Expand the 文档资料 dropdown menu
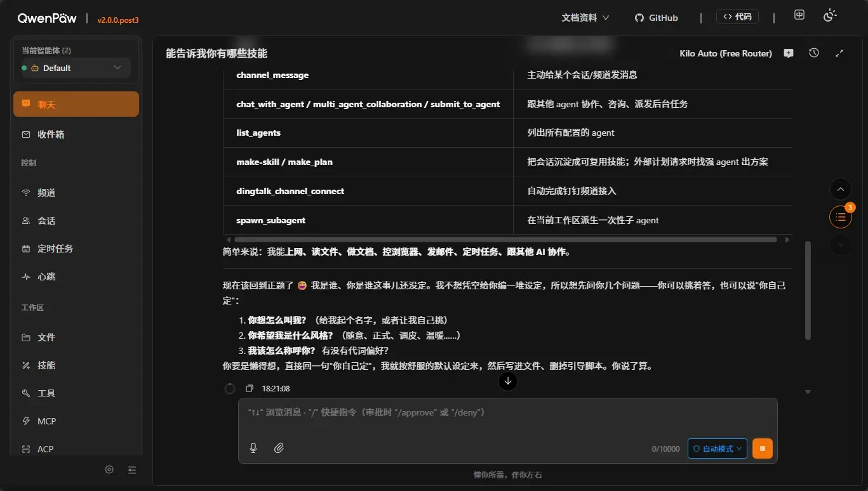The image size is (868, 491). point(585,18)
